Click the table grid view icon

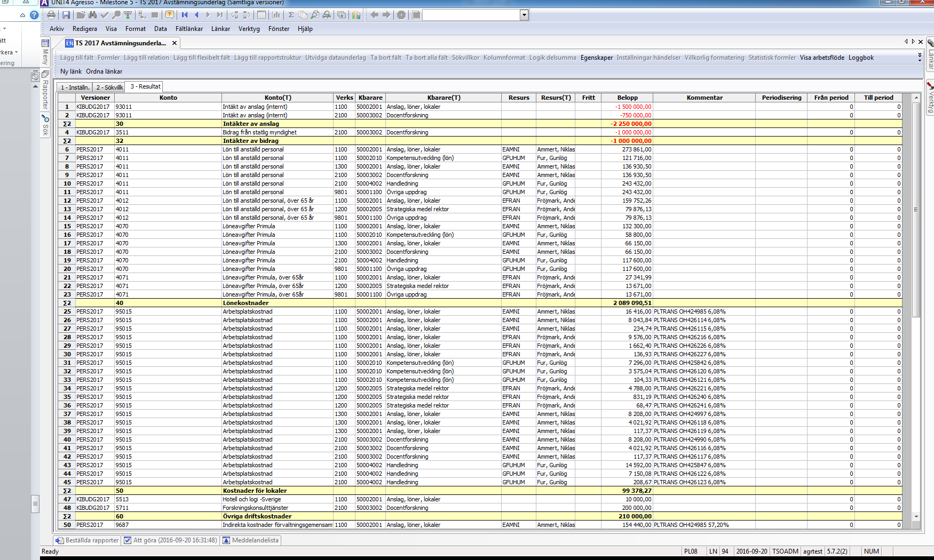click(x=262, y=15)
